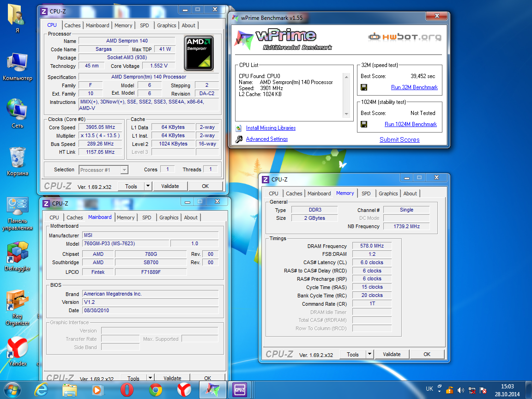Screen dimensions: 532x399
Task: Open Tools dropdown arrow in CPU tab window
Action: click(x=148, y=186)
